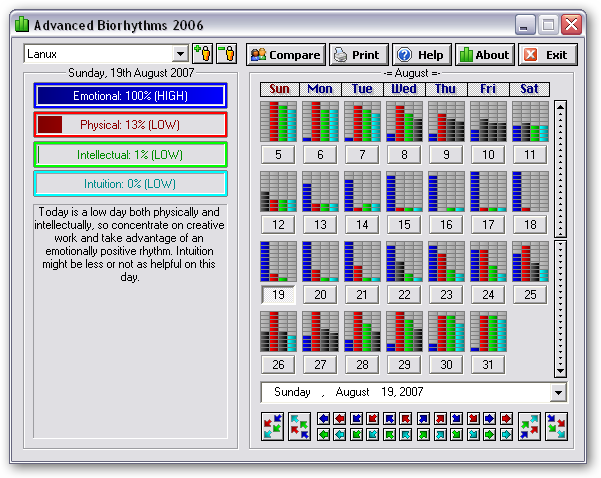Click the Sun weekday header
Screen dimensions: 601x478
[279, 89]
